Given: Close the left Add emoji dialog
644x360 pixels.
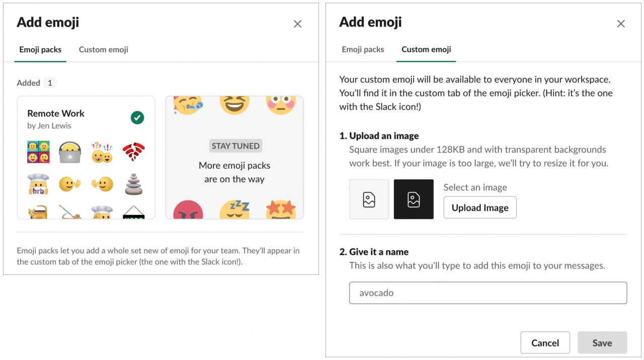Looking at the screenshot, I should [297, 24].
